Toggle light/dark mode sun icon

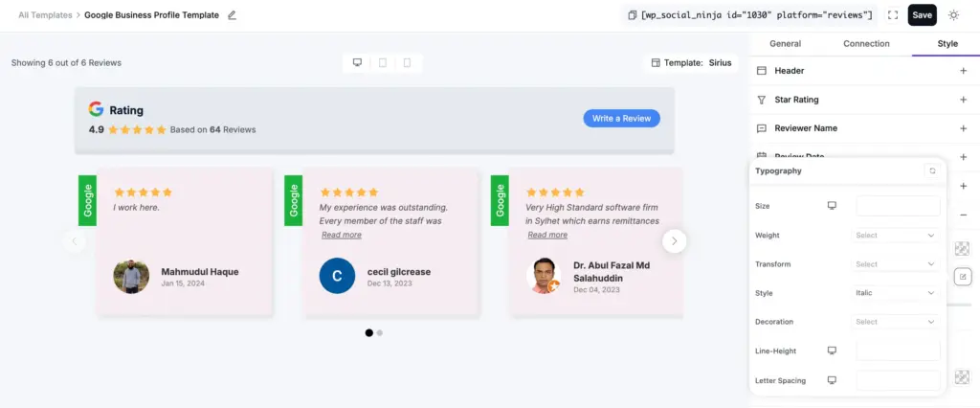tap(953, 15)
